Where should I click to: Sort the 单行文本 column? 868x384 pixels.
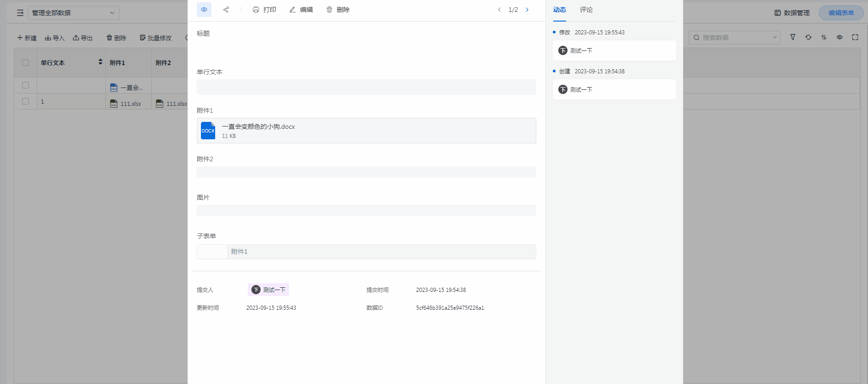pyautogui.click(x=100, y=62)
